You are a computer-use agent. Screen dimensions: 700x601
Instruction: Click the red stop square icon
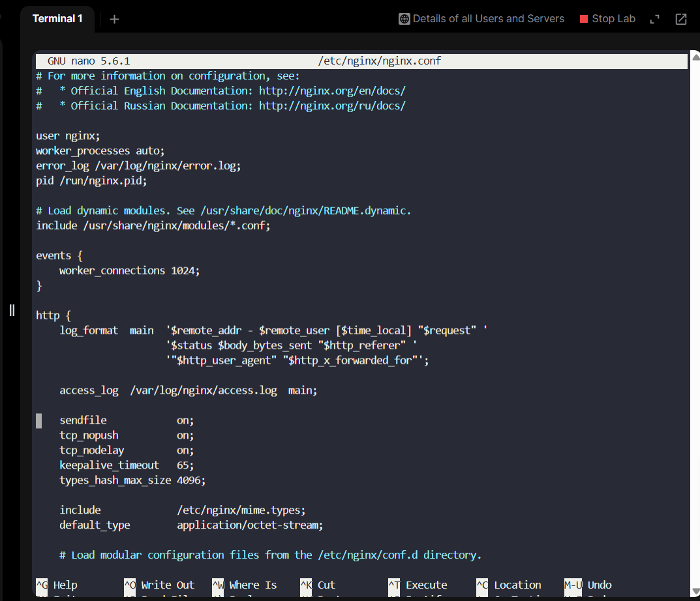click(x=583, y=19)
